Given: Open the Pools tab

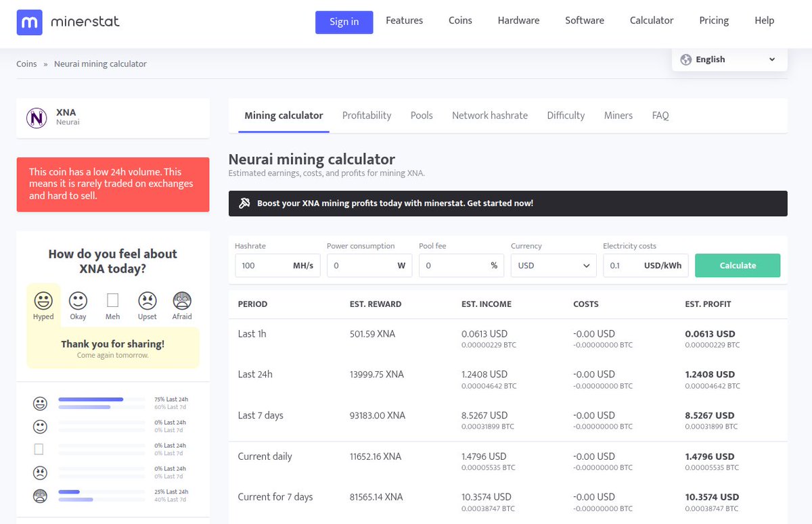Looking at the screenshot, I should coord(422,116).
